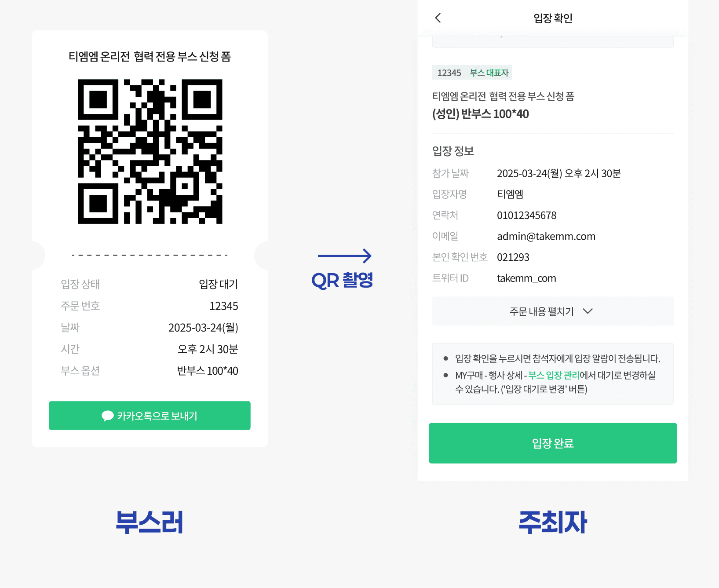Screen dimensions: 719x588
Task: Click the QR code image
Action: coord(150,151)
